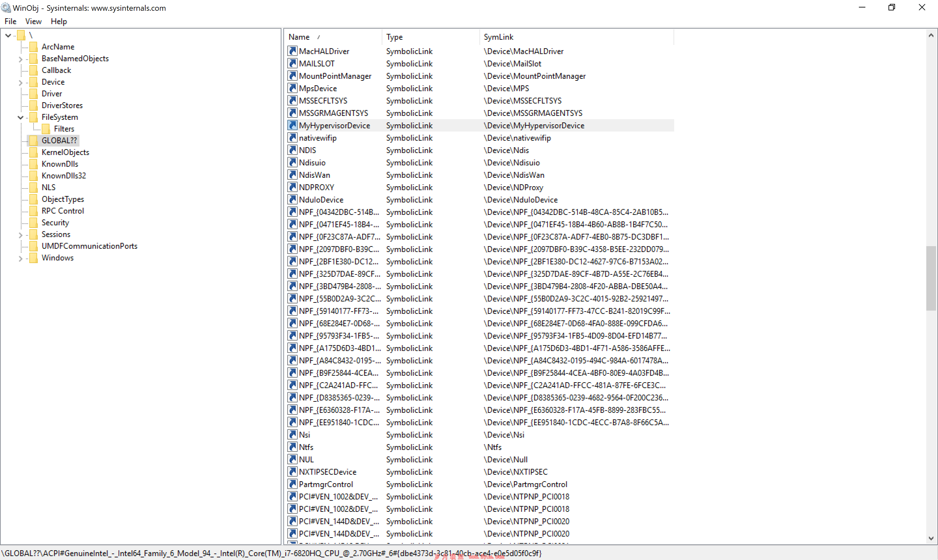Minimize the WinObj window

pyautogui.click(x=862, y=7)
